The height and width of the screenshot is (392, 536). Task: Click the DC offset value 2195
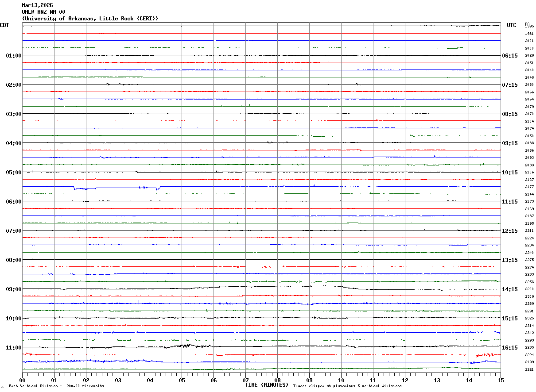coord(529,223)
